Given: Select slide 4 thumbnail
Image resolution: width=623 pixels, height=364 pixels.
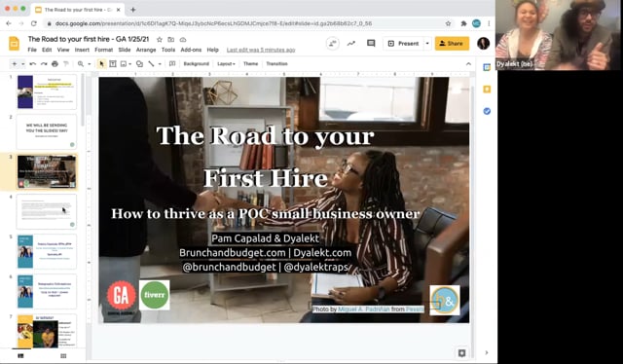Looking at the screenshot, I should [x=47, y=211].
